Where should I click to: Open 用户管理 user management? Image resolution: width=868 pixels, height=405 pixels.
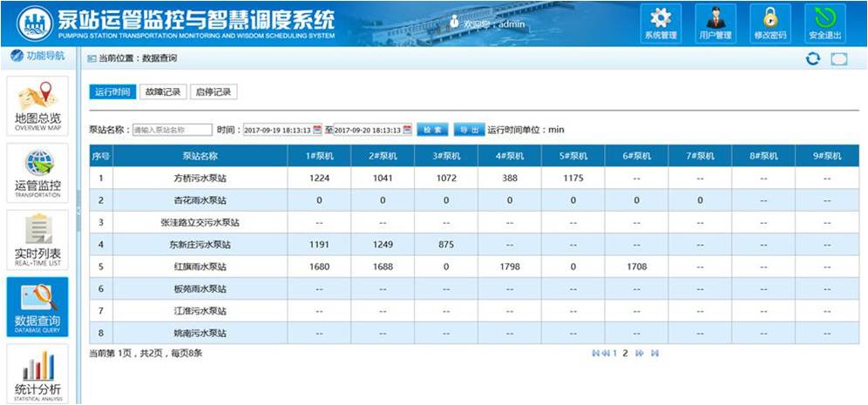point(715,23)
